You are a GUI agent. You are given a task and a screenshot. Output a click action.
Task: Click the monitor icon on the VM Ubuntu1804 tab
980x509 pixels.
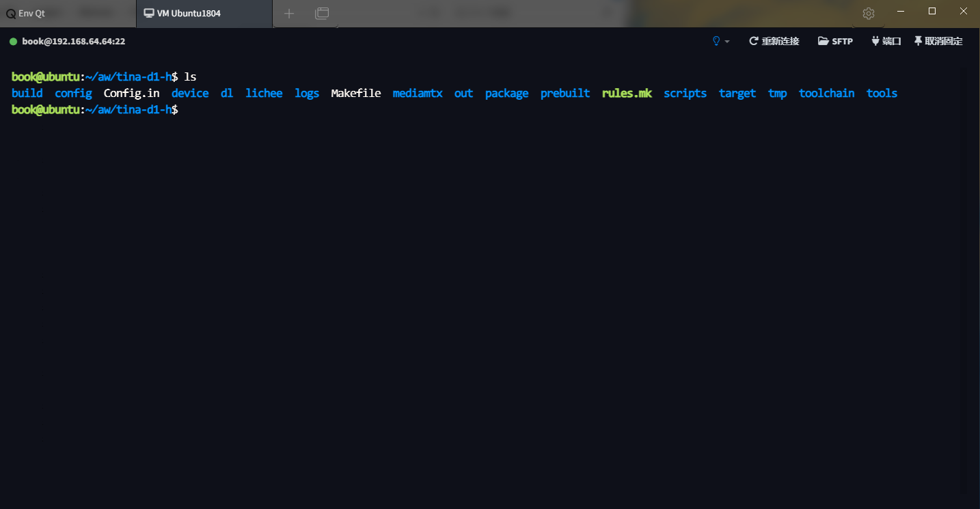pyautogui.click(x=148, y=13)
